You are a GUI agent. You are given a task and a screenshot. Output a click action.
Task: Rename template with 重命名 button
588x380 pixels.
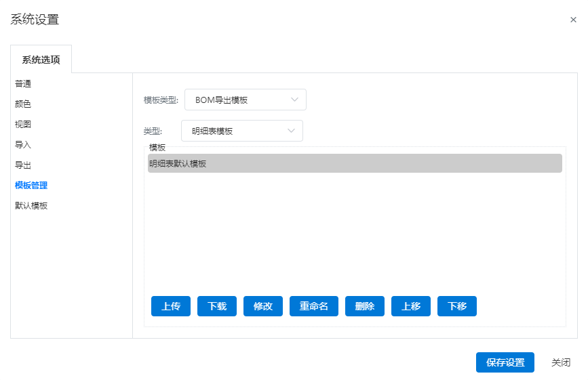(x=314, y=306)
